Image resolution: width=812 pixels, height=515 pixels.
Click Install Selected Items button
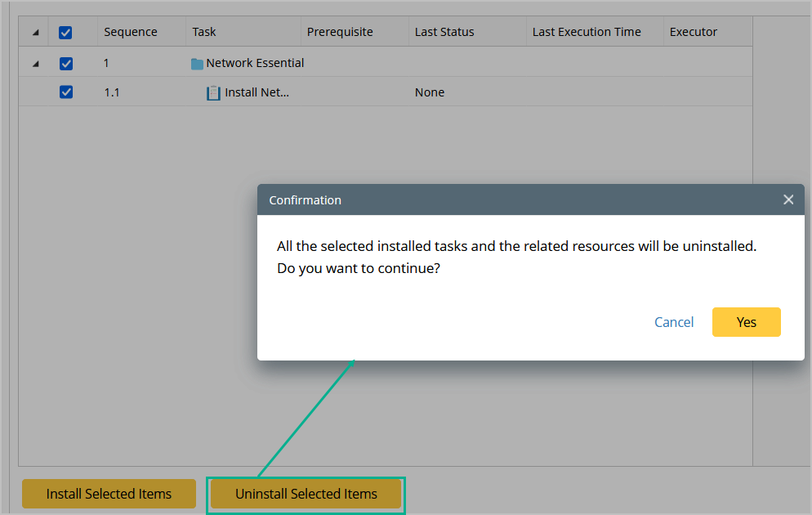[x=109, y=494]
